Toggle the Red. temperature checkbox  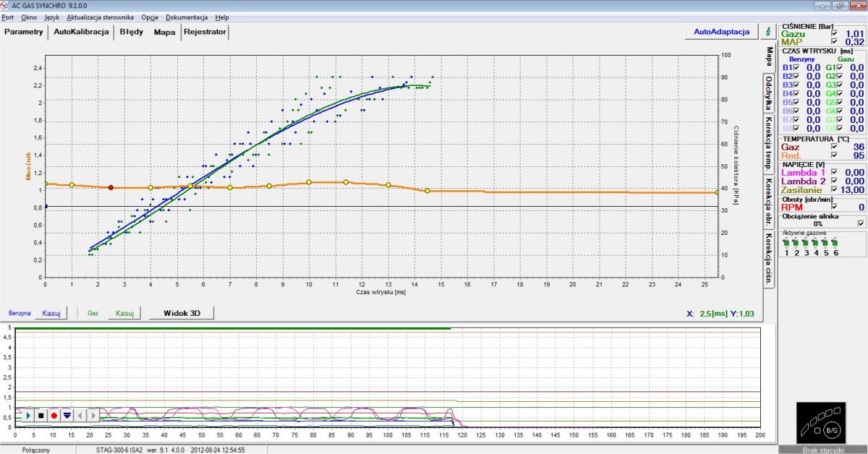[x=835, y=155]
